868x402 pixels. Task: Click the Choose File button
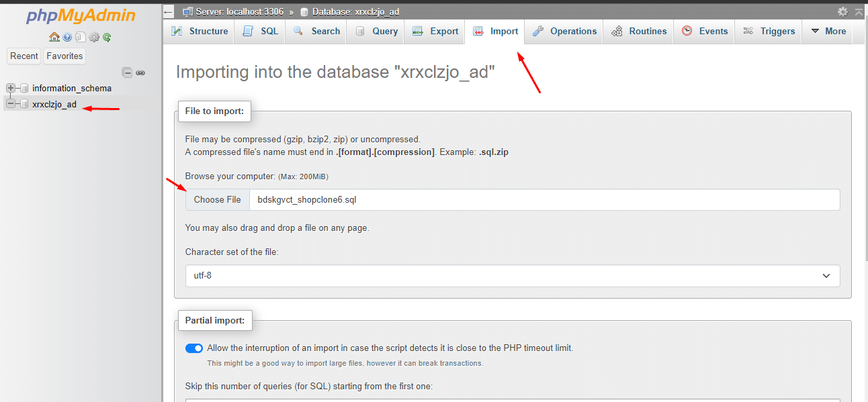[x=217, y=199]
